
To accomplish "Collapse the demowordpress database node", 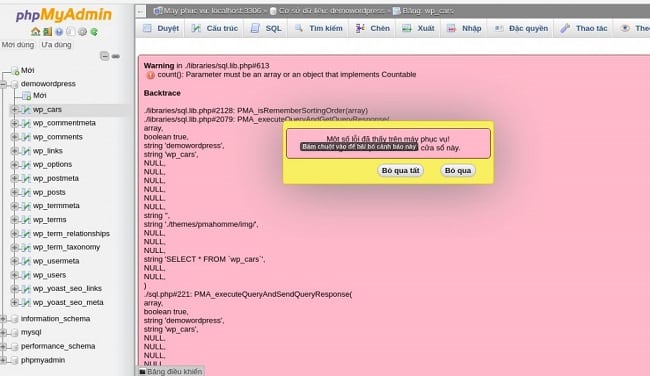I will [x=3, y=84].
